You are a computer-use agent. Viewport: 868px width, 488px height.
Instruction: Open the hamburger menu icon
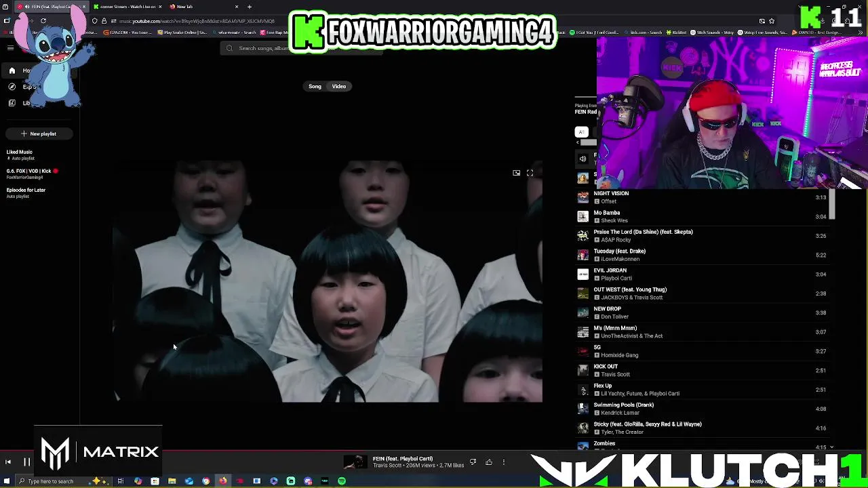pos(10,48)
